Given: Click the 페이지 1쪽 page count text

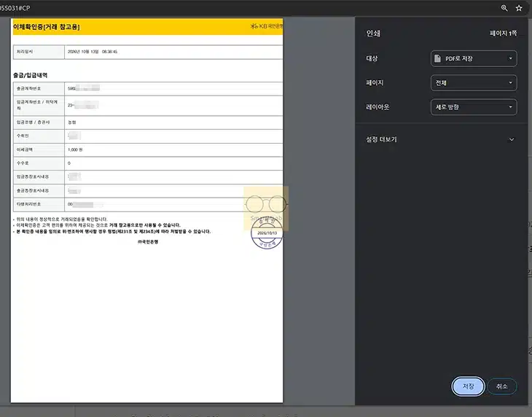Looking at the screenshot, I should (503, 34).
